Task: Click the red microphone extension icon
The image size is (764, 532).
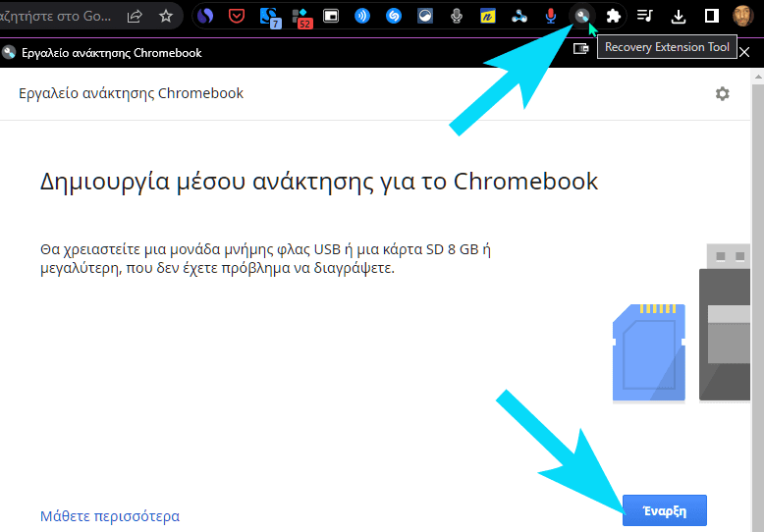Action: pos(551,16)
